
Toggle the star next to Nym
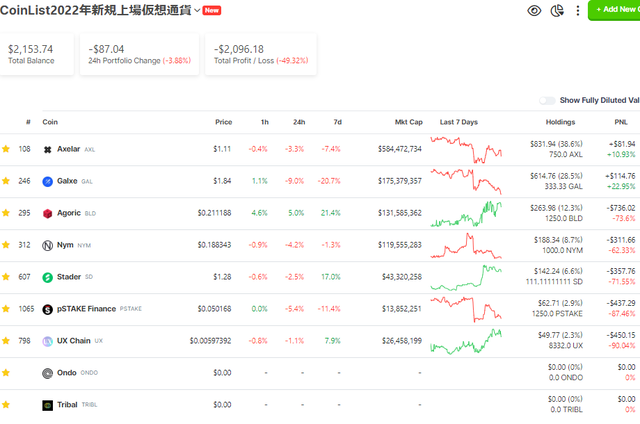click(x=6, y=245)
